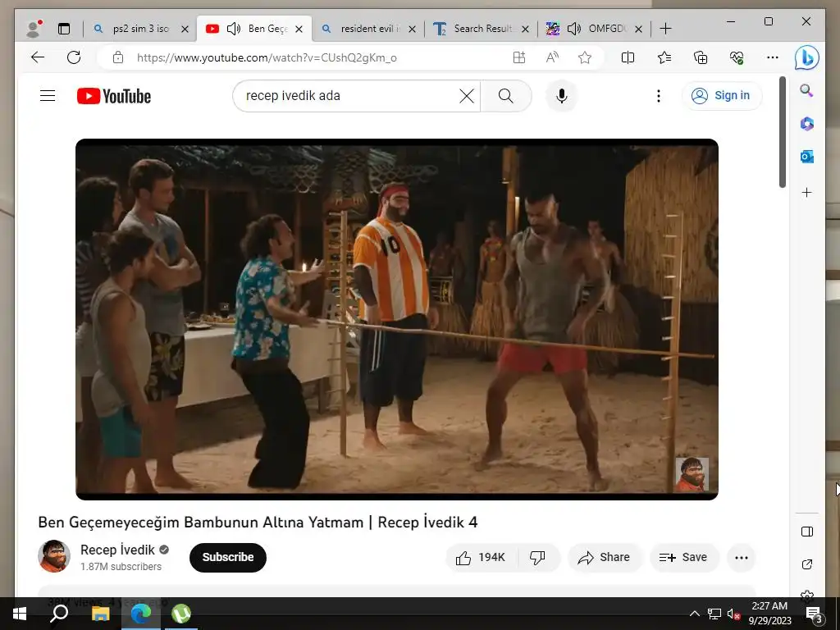Open Browser essentials heart icon

tap(737, 57)
